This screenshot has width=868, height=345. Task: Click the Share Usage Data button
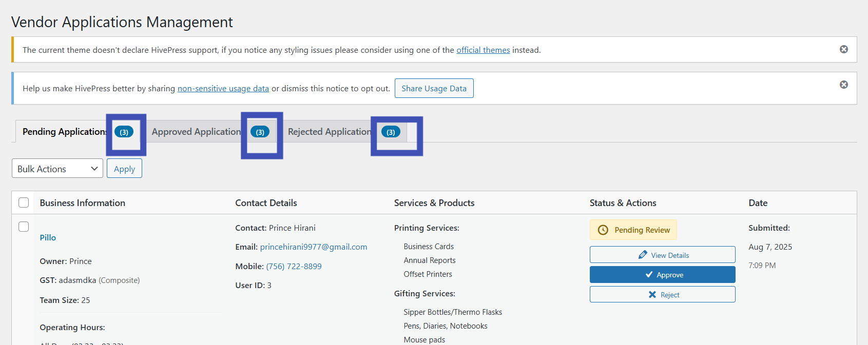click(x=434, y=88)
